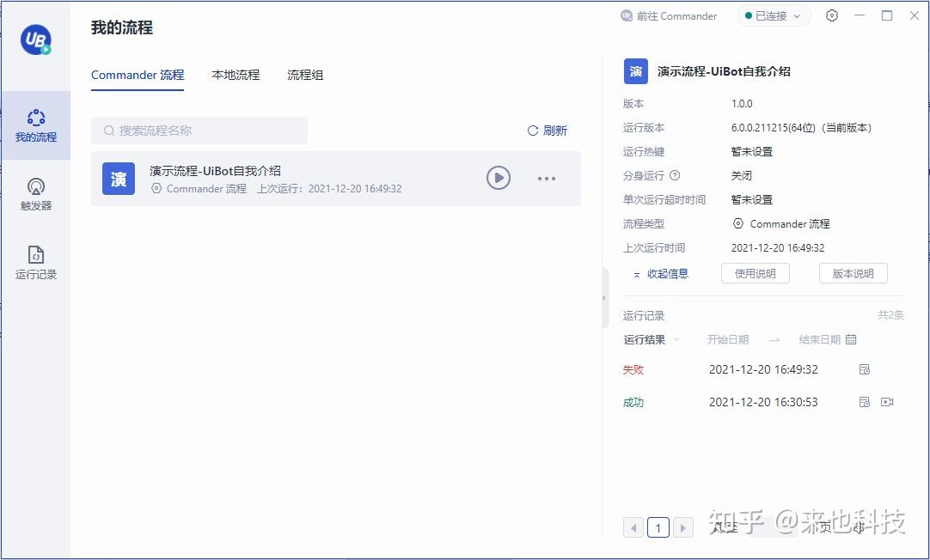View the log of the successful run
Image resolution: width=930 pixels, height=560 pixels.
coord(865,401)
